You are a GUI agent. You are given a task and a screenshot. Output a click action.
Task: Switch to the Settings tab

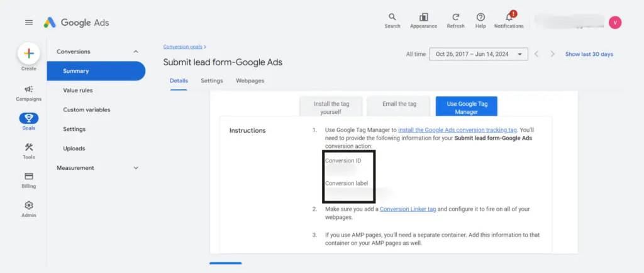pyautogui.click(x=212, y=81)
